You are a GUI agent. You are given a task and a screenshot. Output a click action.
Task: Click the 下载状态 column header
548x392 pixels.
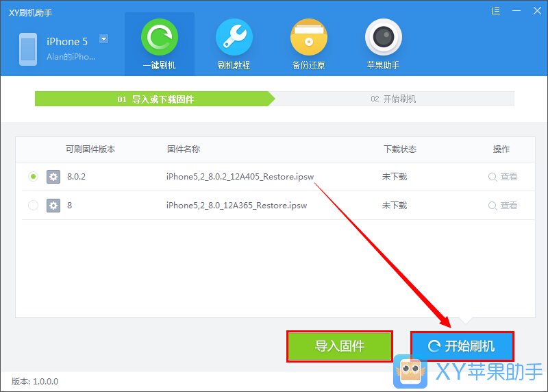[x=400, y=149]
